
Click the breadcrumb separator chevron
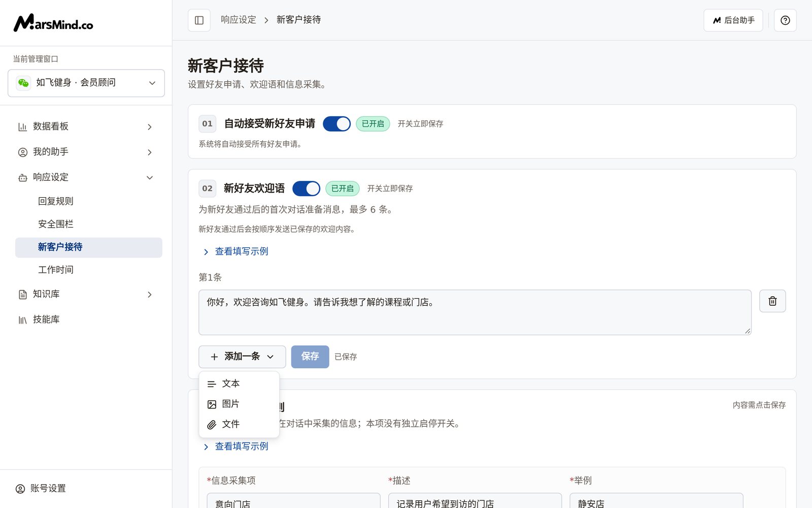pos(266,20)
